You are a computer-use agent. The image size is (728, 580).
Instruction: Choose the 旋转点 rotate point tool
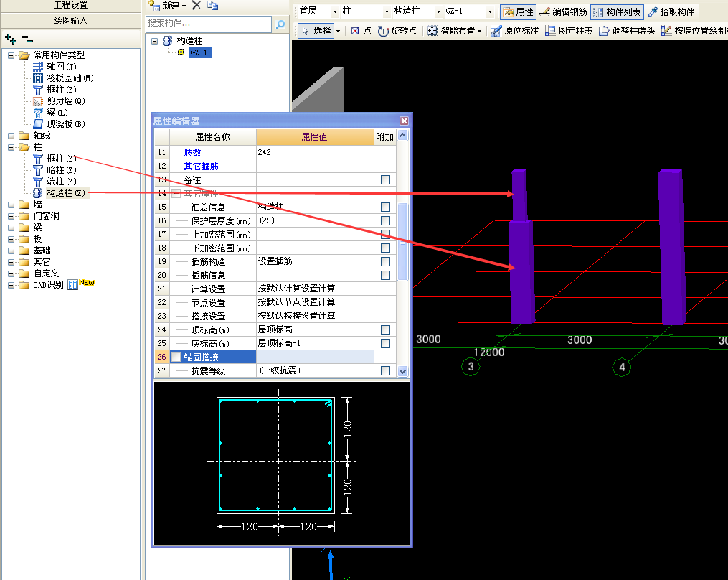point(397,31)
